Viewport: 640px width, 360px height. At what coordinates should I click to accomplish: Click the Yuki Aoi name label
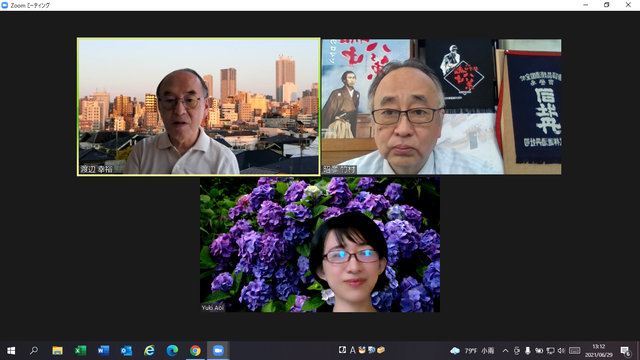point(213,308)
